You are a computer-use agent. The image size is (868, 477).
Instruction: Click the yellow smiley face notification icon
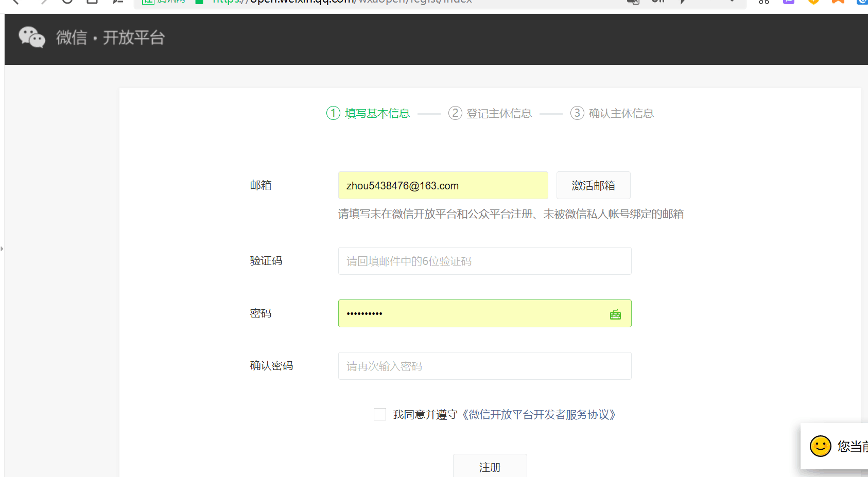pyautogui.click(x=820, y=446)
